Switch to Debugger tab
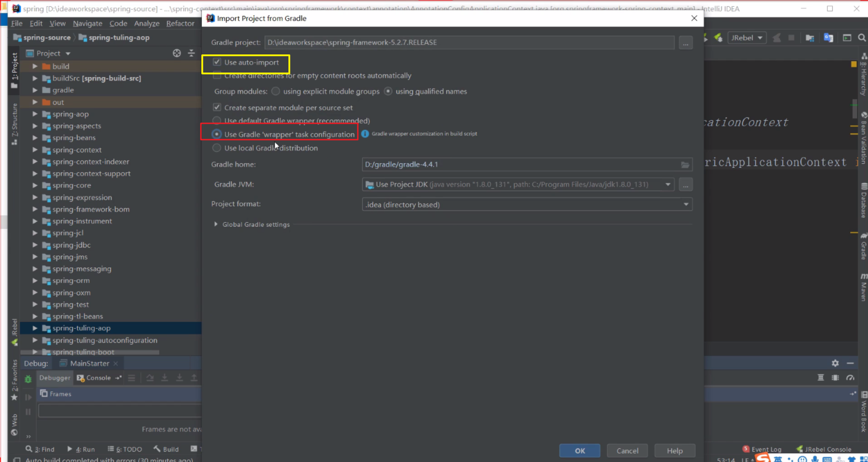The image size is (868, 462). pyautogui.click(x=55, y=378)
